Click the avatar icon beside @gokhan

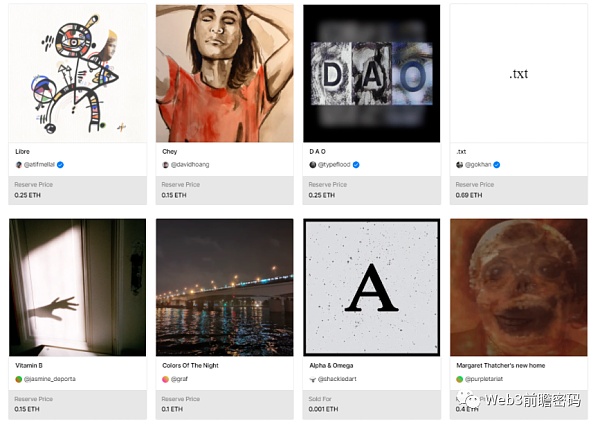[460, 165]
